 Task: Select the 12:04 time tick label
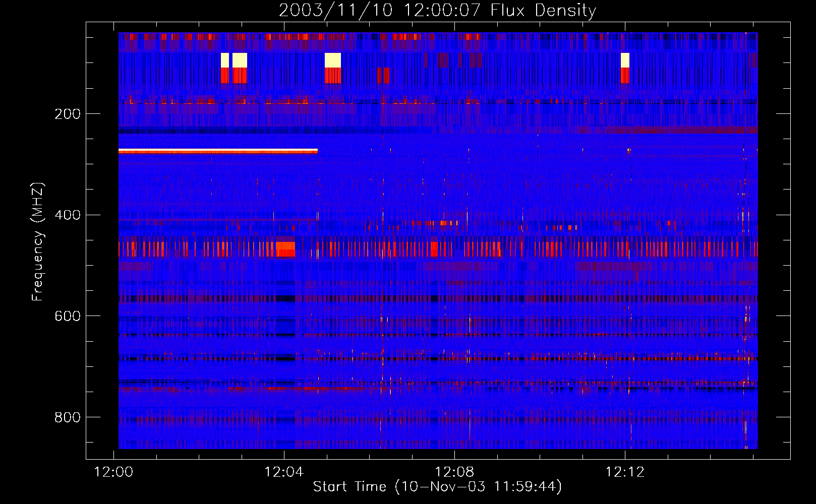point(284,472)
